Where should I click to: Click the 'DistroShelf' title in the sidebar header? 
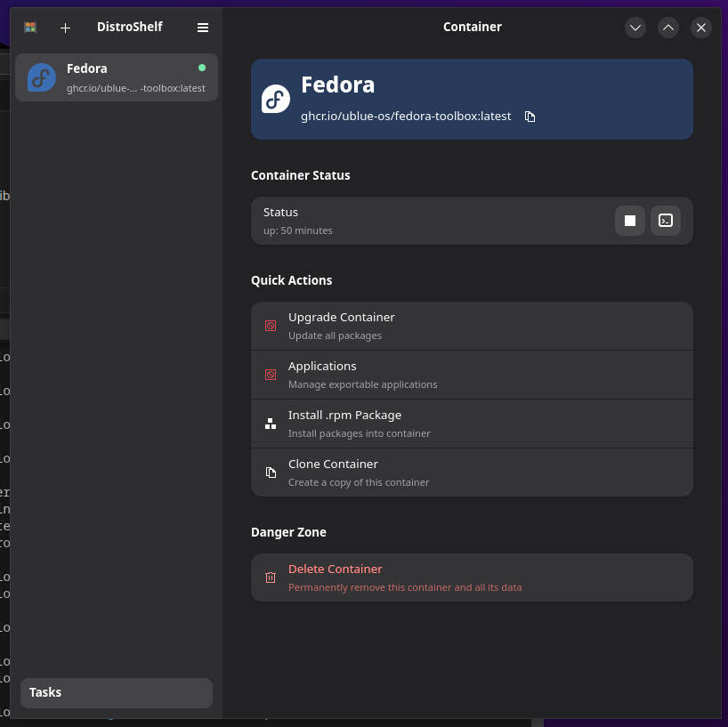point(130,27)
